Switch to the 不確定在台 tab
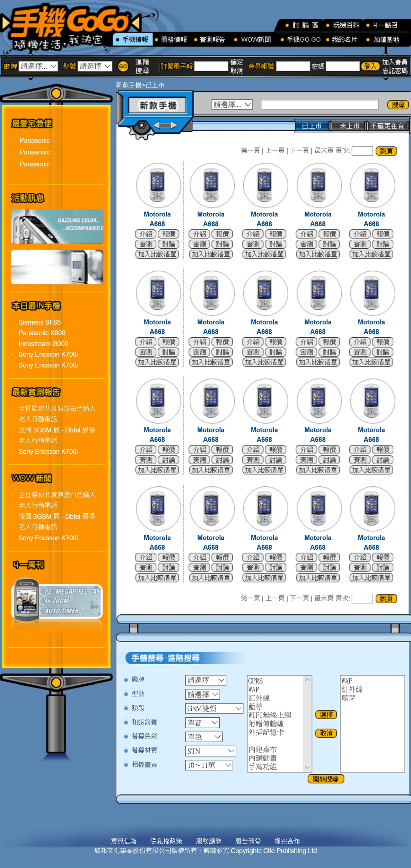This screenshot has height=868, width=411. [387, 126]
